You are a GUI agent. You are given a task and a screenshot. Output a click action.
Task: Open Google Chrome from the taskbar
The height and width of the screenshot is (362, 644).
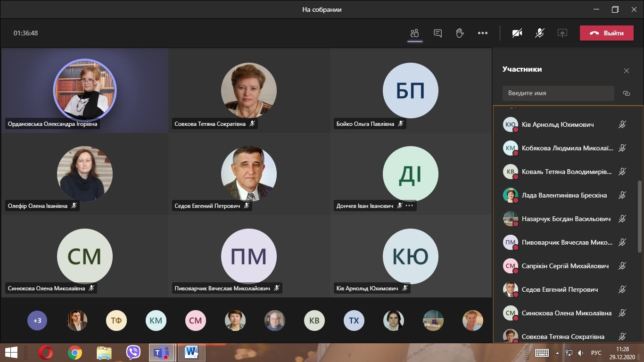(74, 352)
